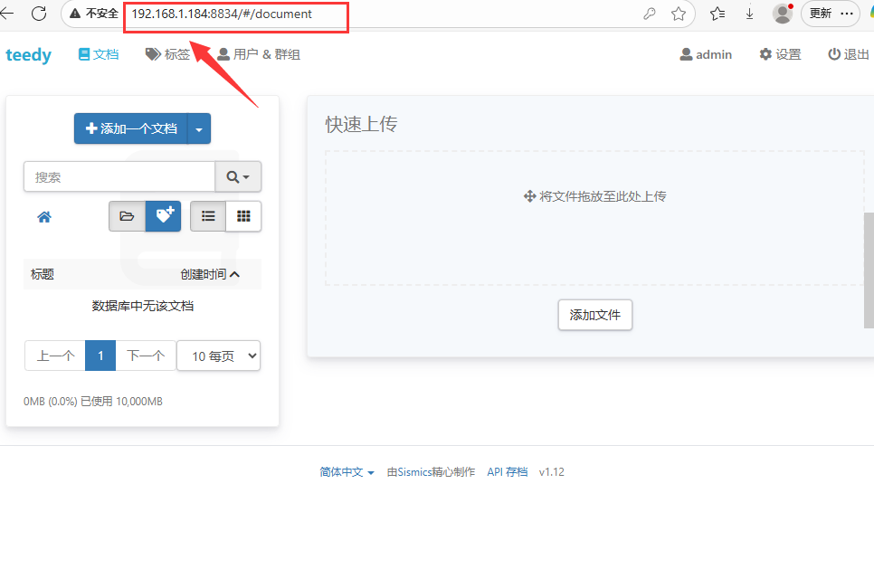The width and height of the screenshot is (874, 588).
Task: Sort by 创建时间 column header
Action: coord(210,274)
